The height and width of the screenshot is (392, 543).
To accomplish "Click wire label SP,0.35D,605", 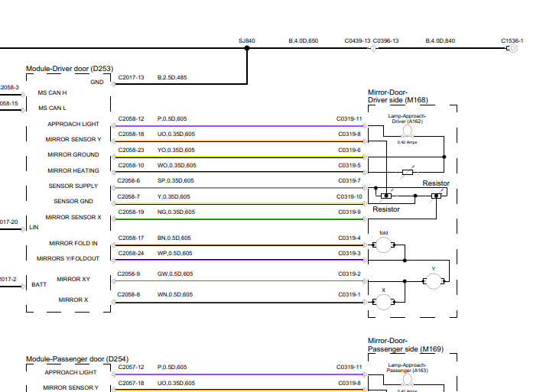I will pyautogui.click(x=176, y=180).
